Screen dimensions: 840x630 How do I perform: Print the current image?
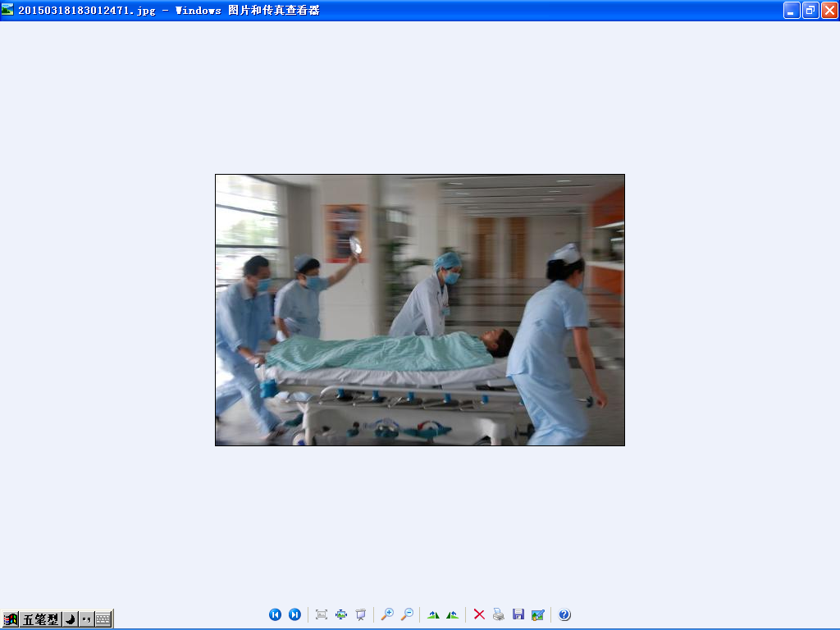(499, 614)
